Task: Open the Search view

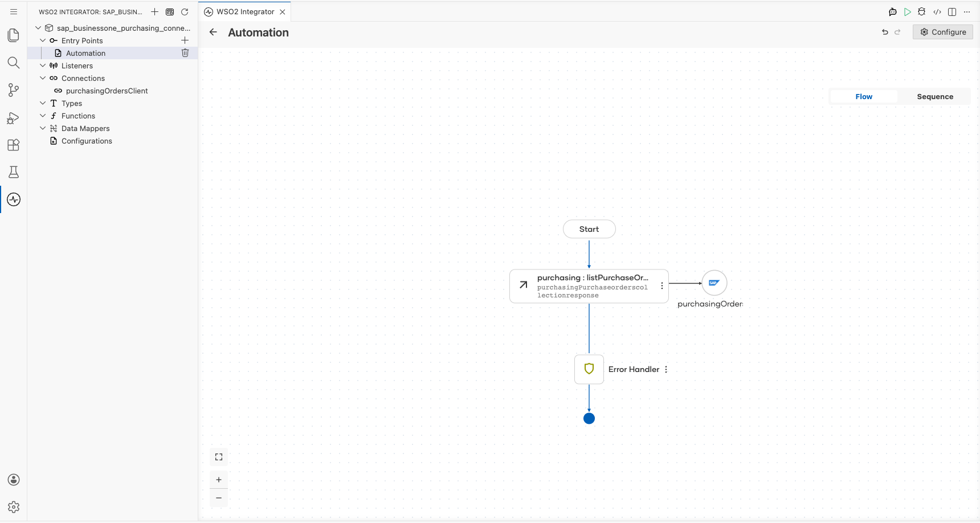Action: tap(14, 63)
